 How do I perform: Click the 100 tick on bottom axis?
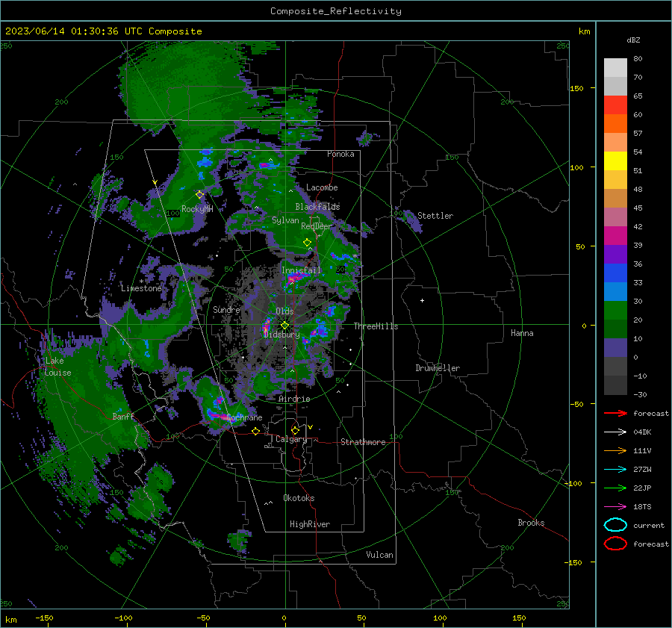(440, 618)
